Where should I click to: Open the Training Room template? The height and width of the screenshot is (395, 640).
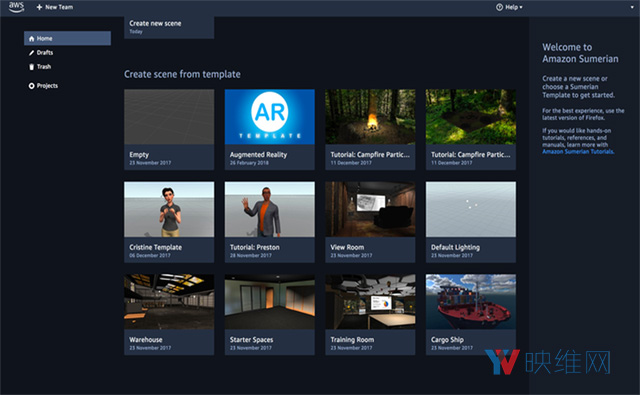[x=370, y=314]
